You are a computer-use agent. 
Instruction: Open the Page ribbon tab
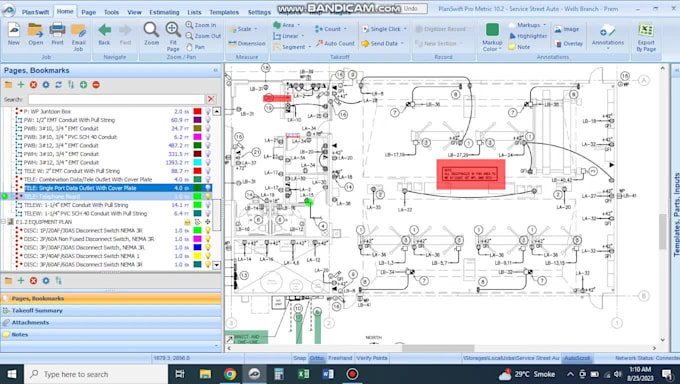pyautogui.click(x=88, y=12)
